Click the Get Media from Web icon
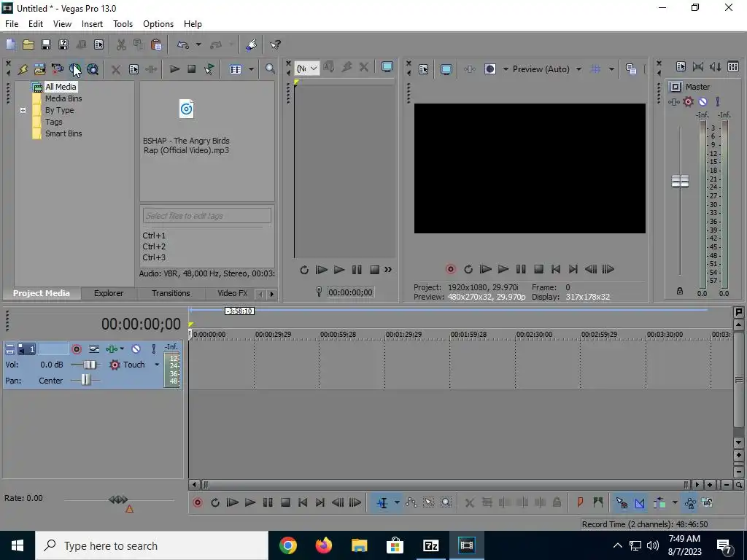Viewport: 747px width, 560px height. pyautogui.click(x=93, y=69)
